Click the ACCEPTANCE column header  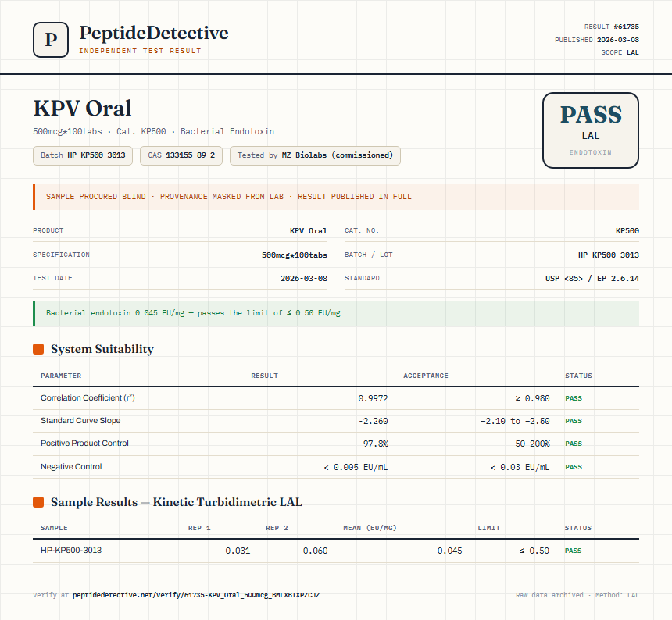click(426, 376)
